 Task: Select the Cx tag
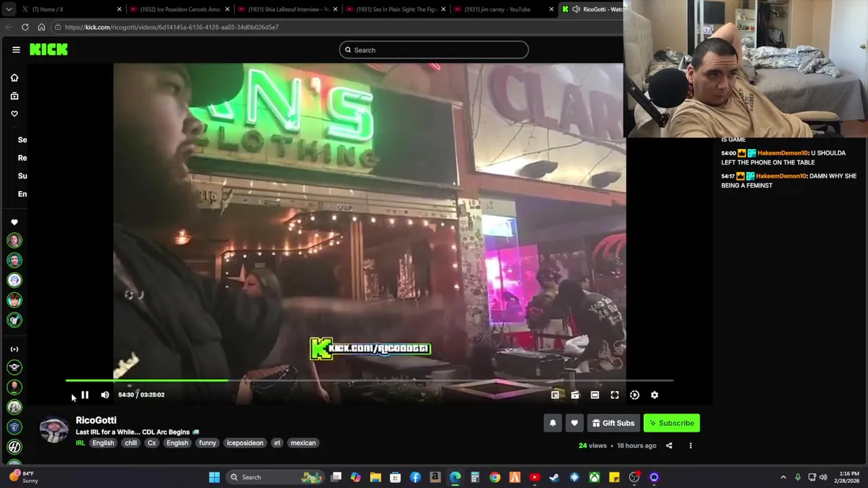coord(152,443)
